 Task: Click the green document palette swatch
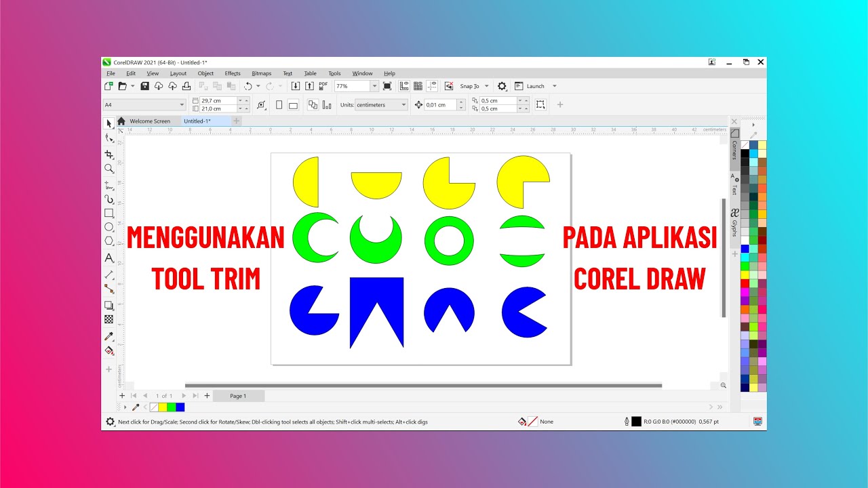click(x=172, y=407)
